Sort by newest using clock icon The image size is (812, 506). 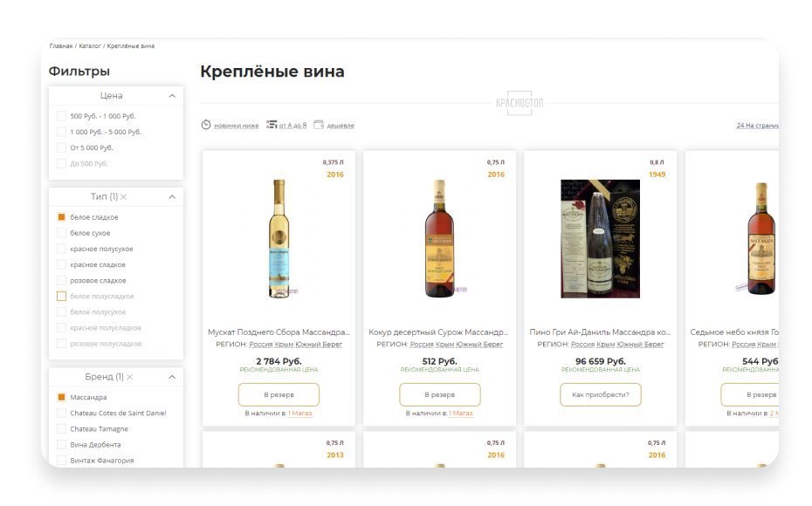(x=206, y=125)
